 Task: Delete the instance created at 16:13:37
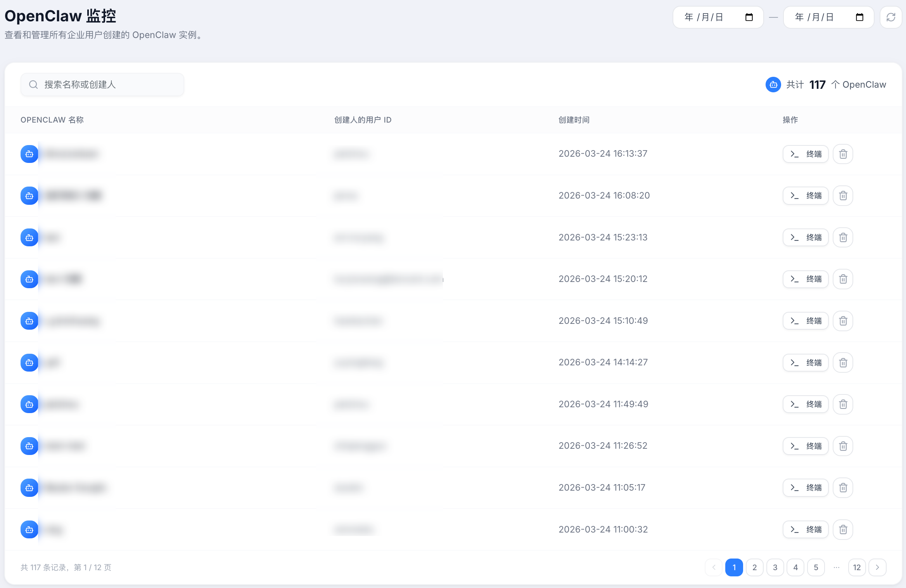(x=843, y=154)
